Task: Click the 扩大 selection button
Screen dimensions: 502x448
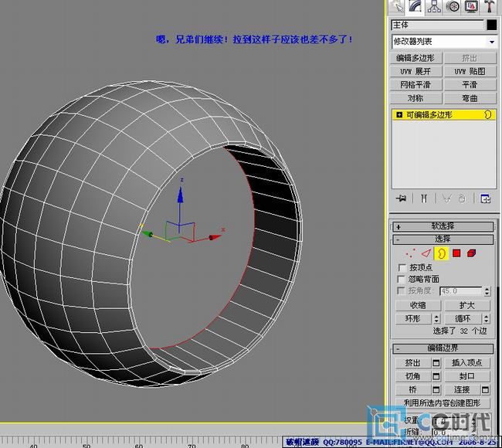Action: click(467, 306)
